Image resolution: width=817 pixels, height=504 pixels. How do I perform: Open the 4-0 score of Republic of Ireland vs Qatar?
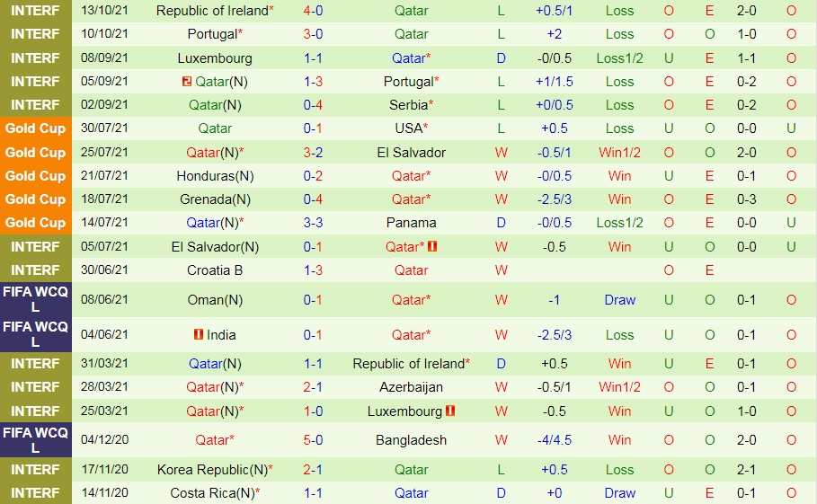coord(312,11)
